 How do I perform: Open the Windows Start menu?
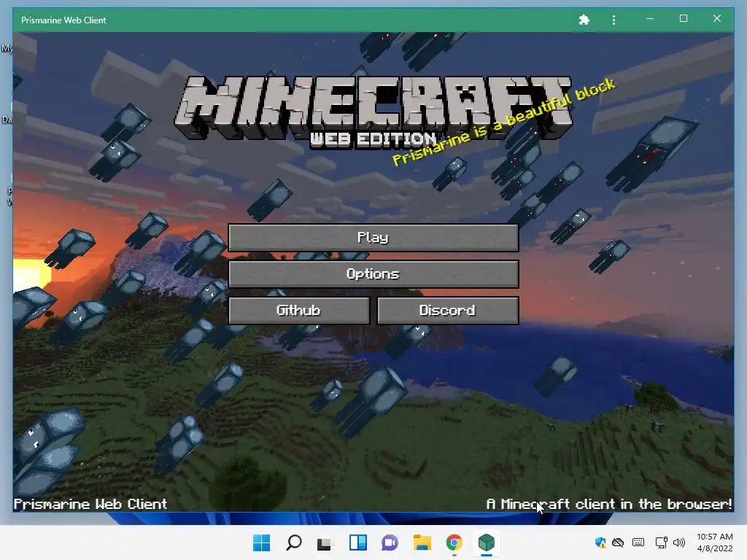[x=261, y=542]
